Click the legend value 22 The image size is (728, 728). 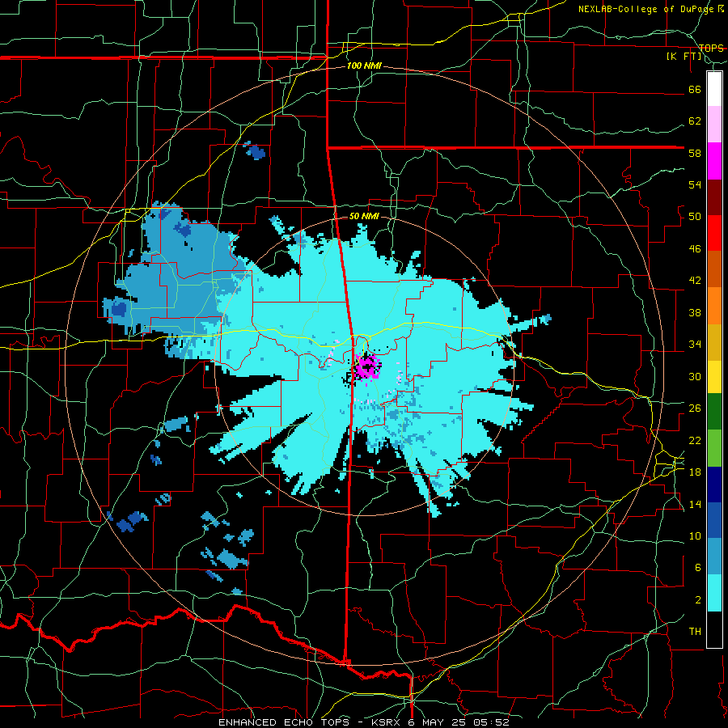695,440
